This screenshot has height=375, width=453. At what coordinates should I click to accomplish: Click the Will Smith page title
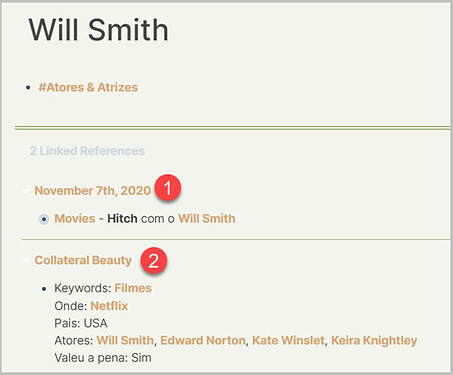click(x=99, y=30)
